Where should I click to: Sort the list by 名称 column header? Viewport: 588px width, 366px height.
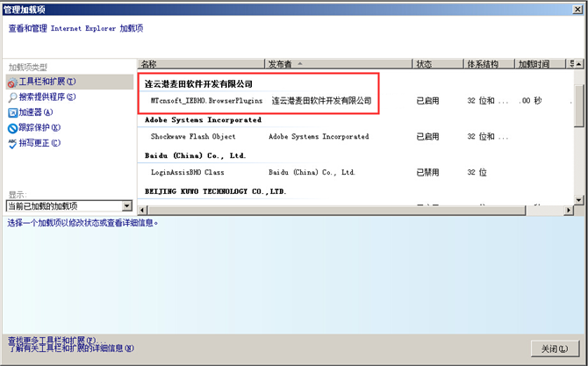200,64
